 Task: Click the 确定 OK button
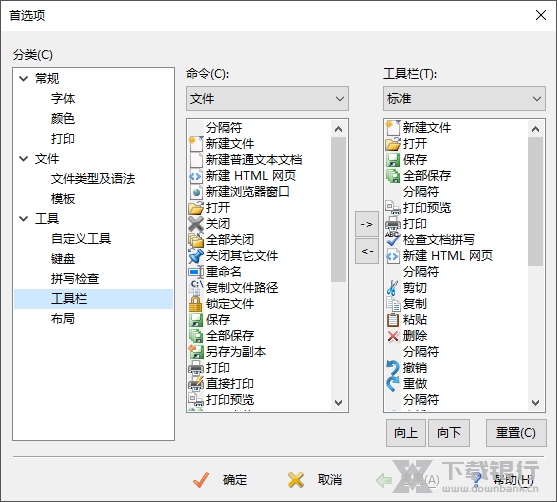click(x=221, y=480)
